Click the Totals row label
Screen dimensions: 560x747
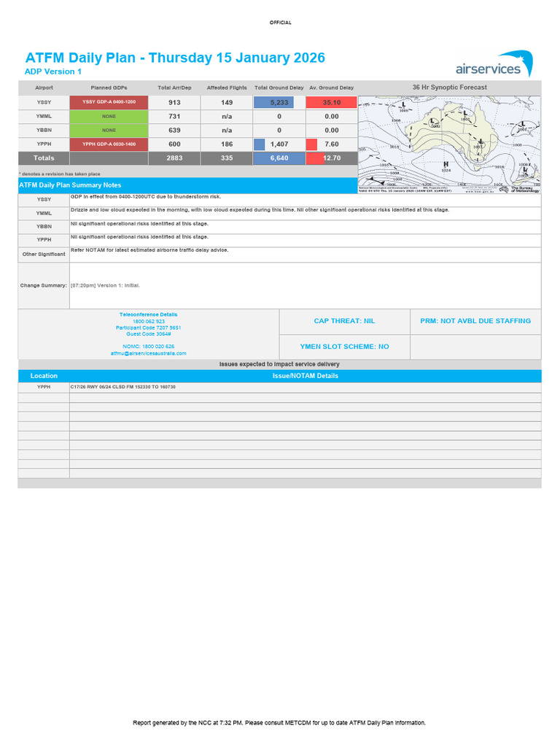point(44,158)
